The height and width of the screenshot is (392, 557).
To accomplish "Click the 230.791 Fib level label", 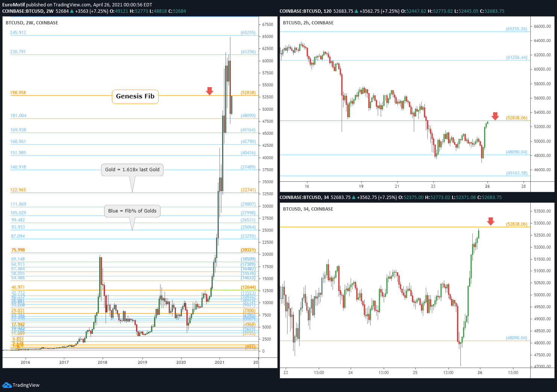I will click(18, 52).
